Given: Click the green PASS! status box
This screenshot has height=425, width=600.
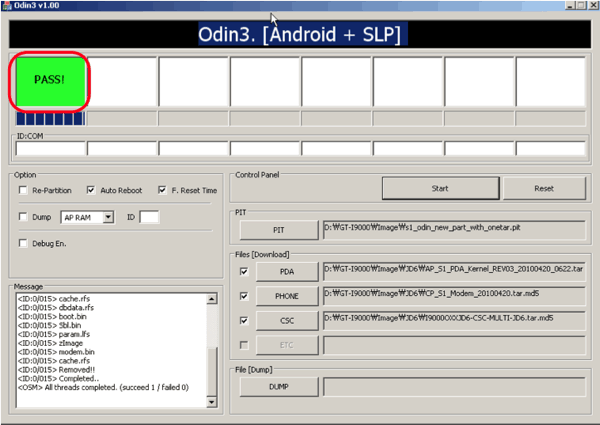Looking at the screenshot, I should coord(50,80).
